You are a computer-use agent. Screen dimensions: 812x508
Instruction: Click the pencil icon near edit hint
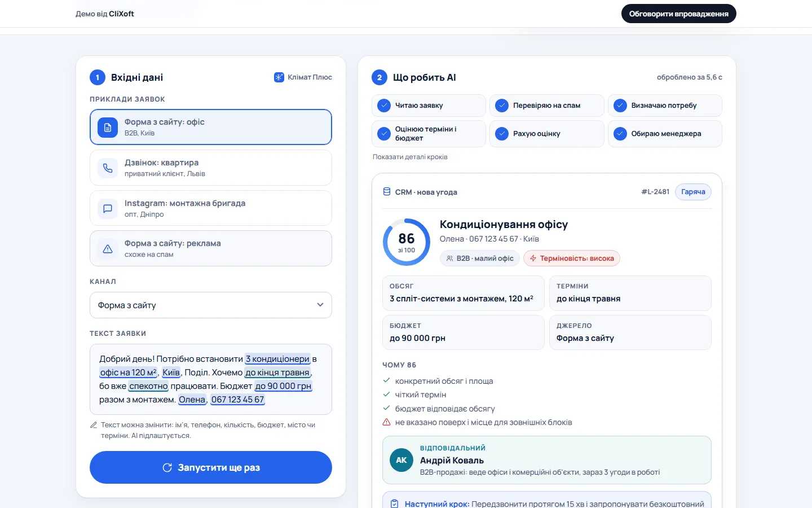point(94,425)
